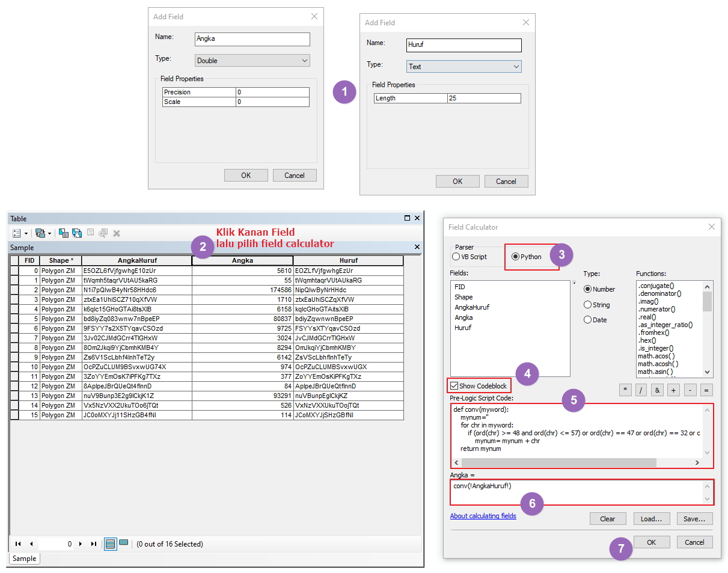Viewport: 728px width, 573px height.
Task: Go to the first record in table
Action: [x=18, y=544]
